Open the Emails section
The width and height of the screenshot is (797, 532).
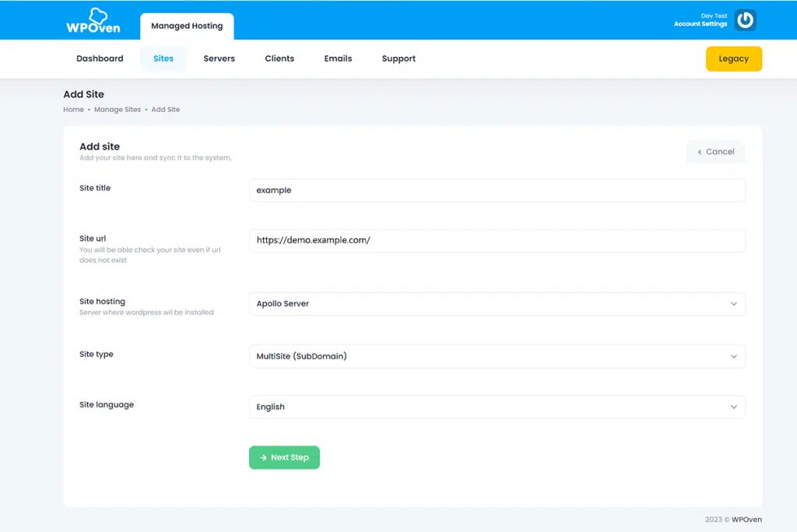(338, 58)
